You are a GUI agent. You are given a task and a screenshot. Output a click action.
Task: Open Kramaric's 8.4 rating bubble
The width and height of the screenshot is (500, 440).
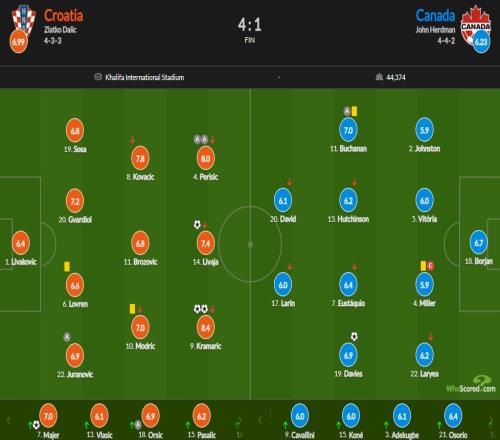tap(206, 327)
